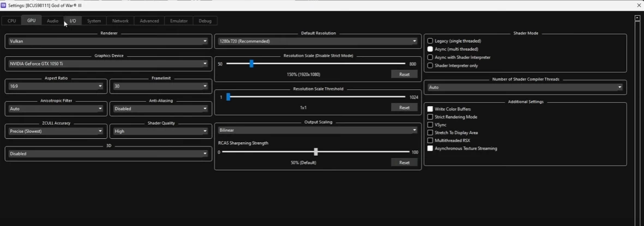Close the settings window
The height and width of the screenshot is (226, 644).
tap(639, 5)
